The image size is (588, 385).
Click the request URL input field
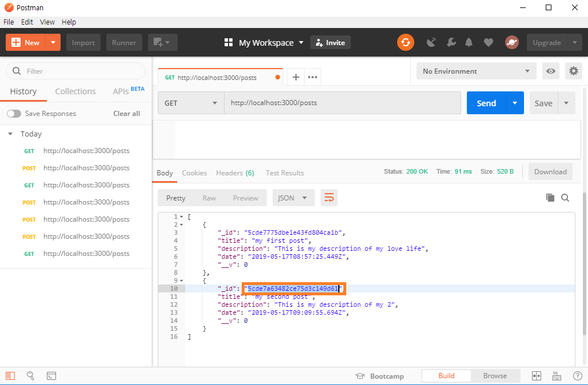(x=342, y=103)
